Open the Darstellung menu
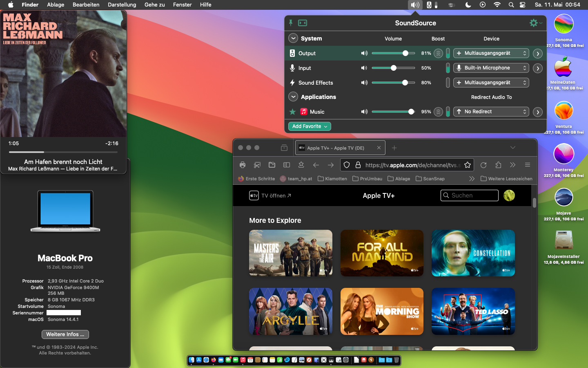The height and width of the screenshot is (368, 588). pos(122,4)
